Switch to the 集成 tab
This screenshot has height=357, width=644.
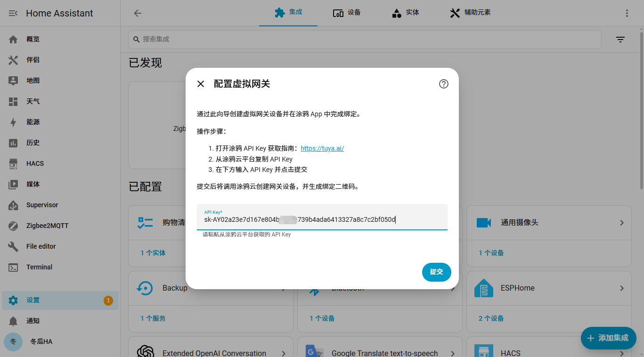pyautogui.click(x=288, y=13)
